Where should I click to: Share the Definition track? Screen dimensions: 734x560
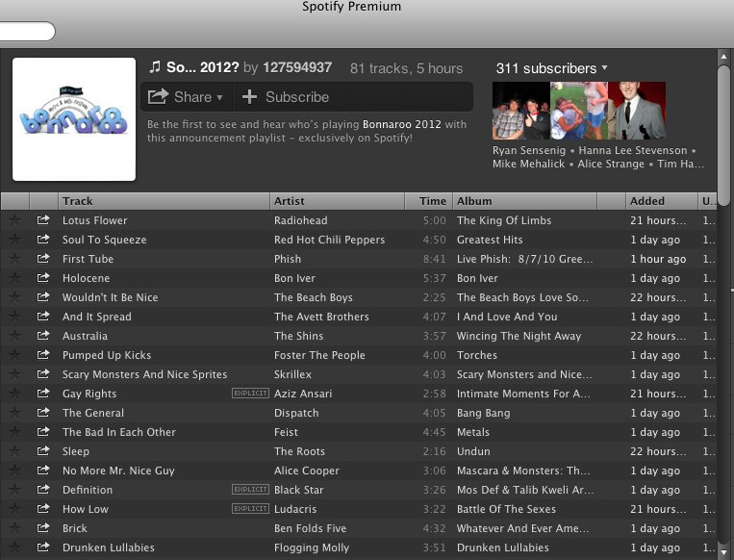(43, 489)
